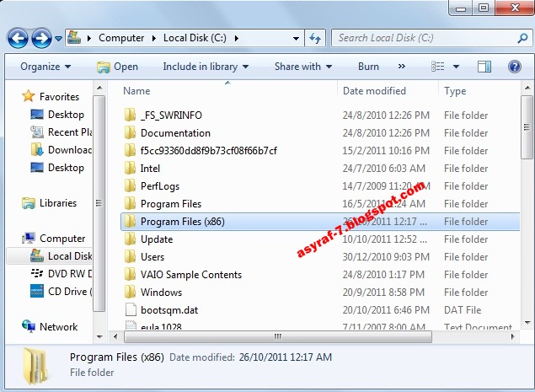Select Computer in navigation pane

pos(54,239)
